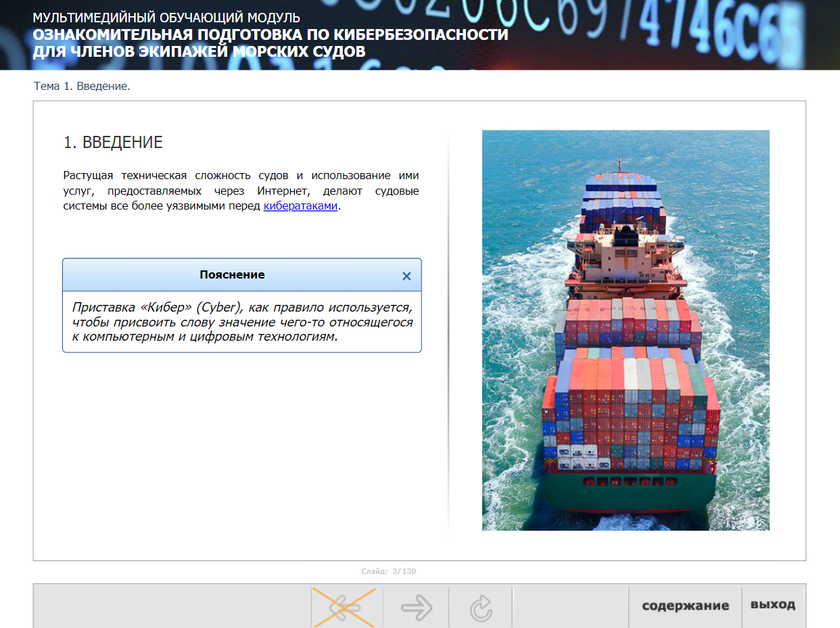Open the кибератаками hyperlink

coord(300,206)
